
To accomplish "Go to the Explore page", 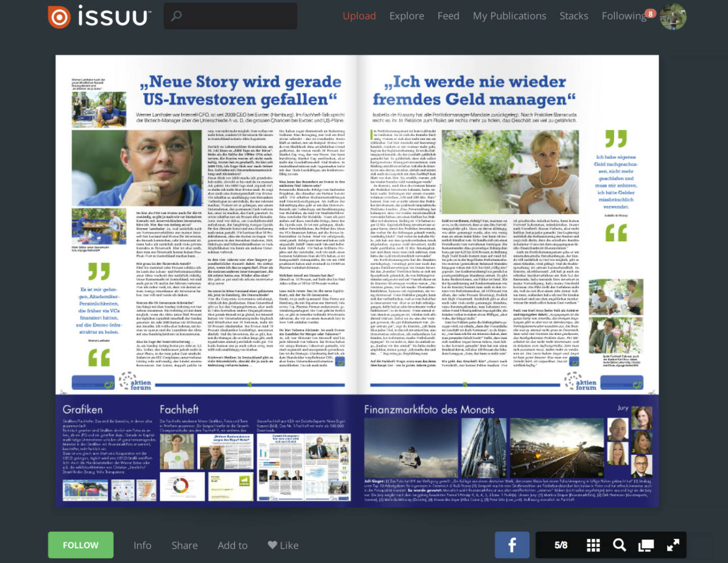I will [406, 16].
